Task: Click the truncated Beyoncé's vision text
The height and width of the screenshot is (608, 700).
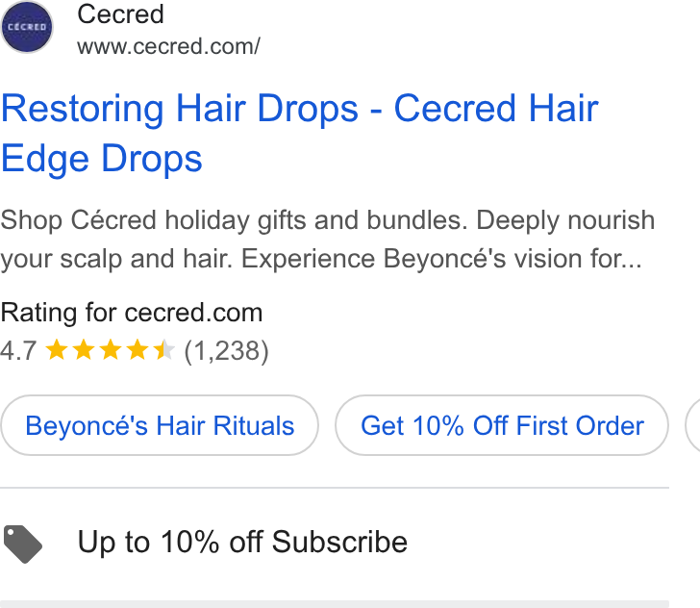Action: (512, 259)
